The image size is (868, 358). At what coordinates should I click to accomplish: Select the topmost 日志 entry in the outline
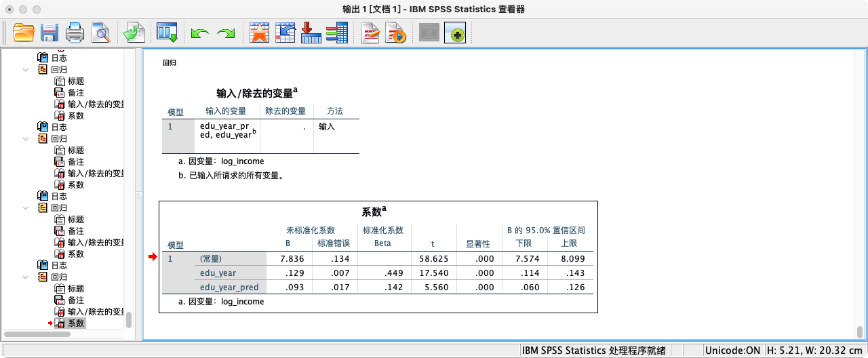(59, 58)
